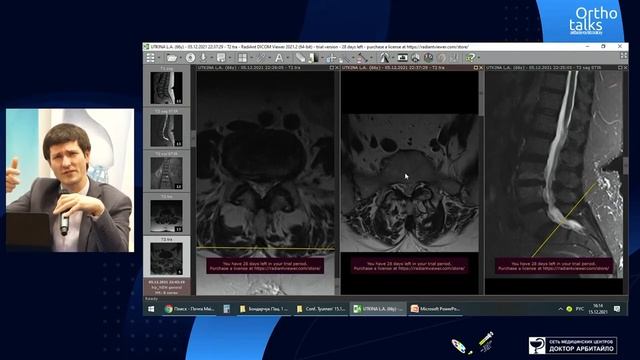Open dropdown arrow beside layout grid icon
The image size is (640, 360).
[252, 58]
